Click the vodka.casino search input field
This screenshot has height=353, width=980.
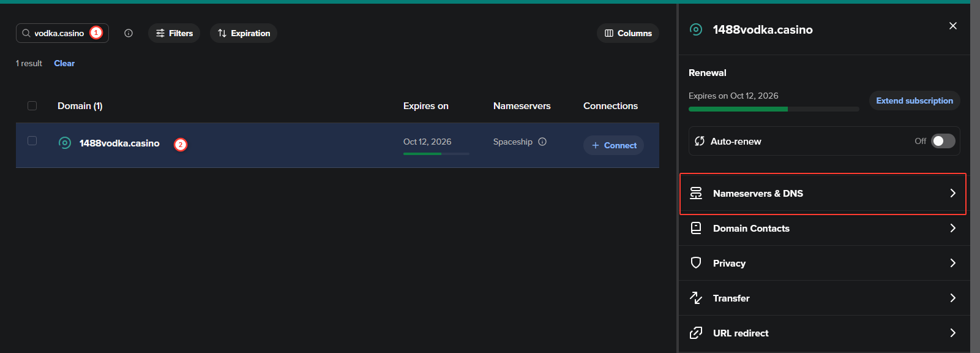[59, 33]
